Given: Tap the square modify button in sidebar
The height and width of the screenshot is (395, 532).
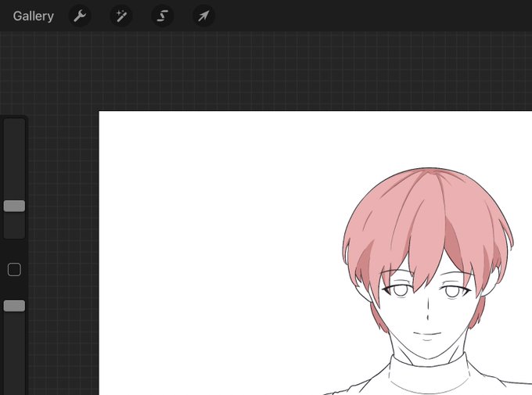Looking at the screenshot, I should tap(14, 270).
